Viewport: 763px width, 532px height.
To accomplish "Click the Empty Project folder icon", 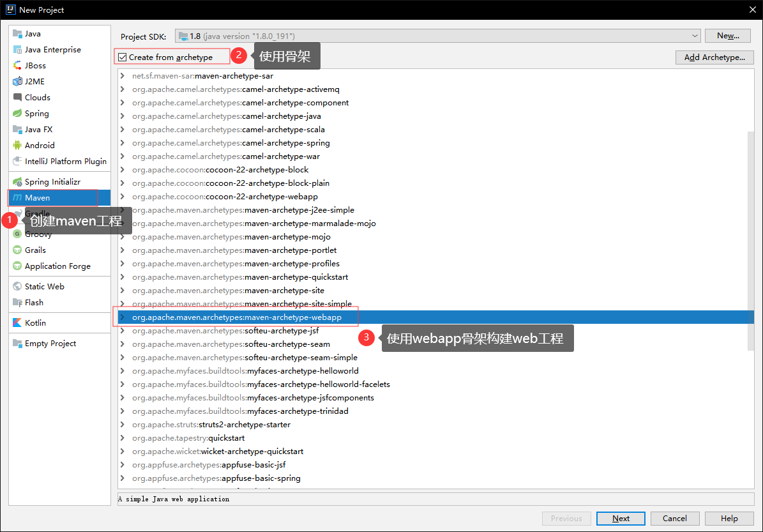I will (x=17, y=343).
